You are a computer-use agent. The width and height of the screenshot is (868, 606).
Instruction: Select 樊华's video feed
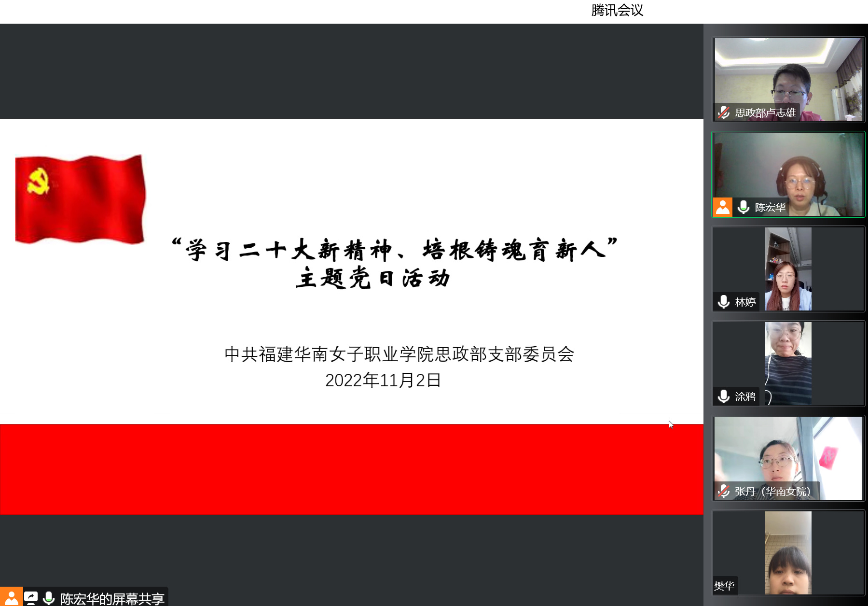(x=788, y=552)
